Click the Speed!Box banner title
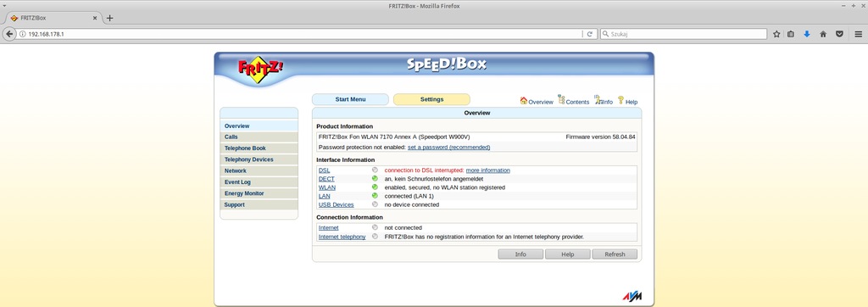 447,64
